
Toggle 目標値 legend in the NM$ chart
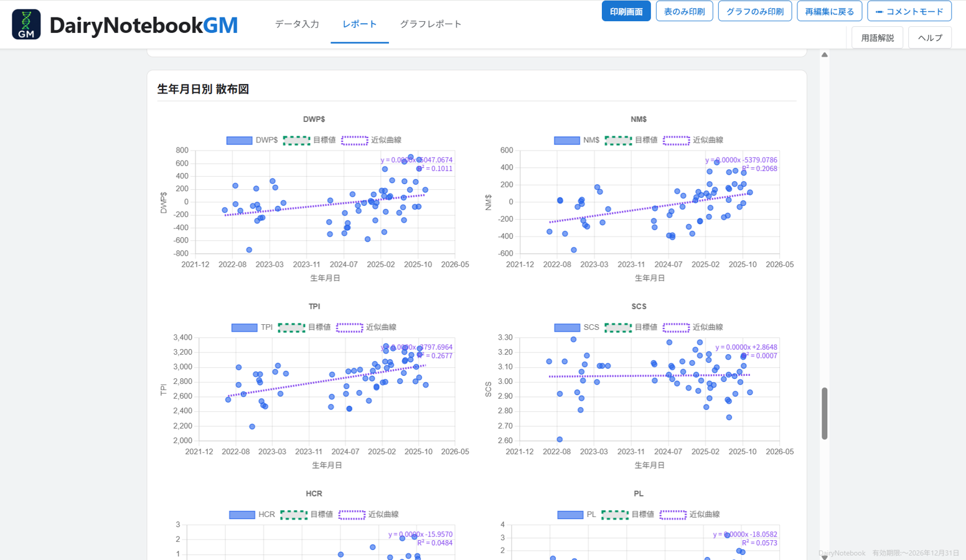(619, 140)
